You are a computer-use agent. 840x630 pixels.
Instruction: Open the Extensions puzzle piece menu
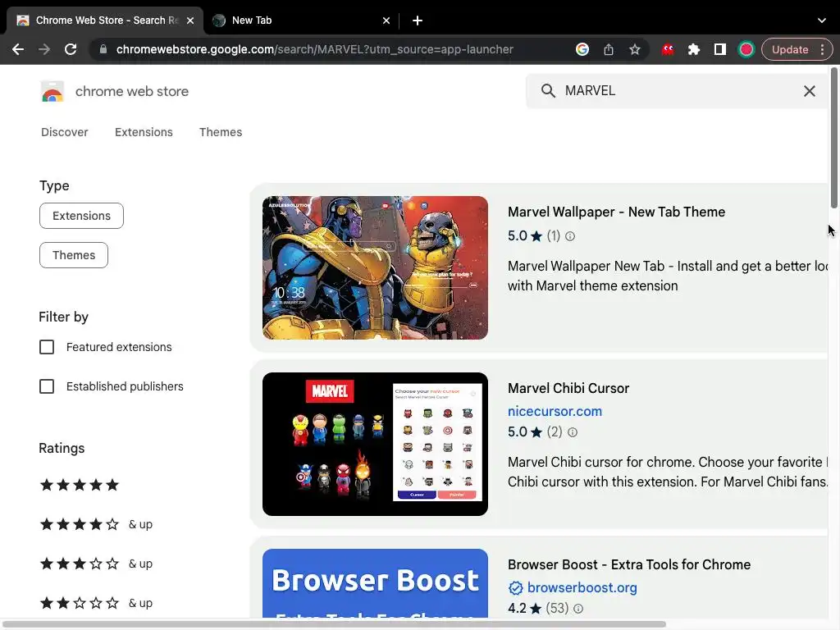pos(694,49)
